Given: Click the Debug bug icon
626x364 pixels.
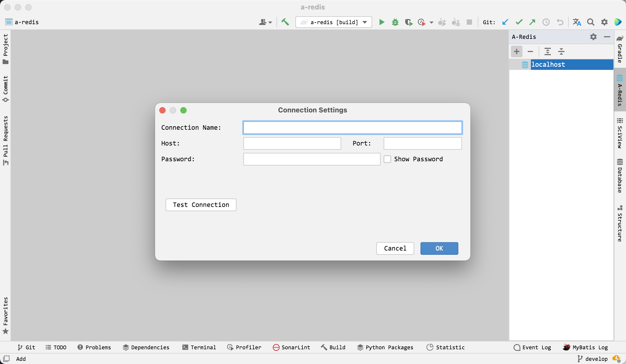Looking at the screenshot, I should pos(395,22).
